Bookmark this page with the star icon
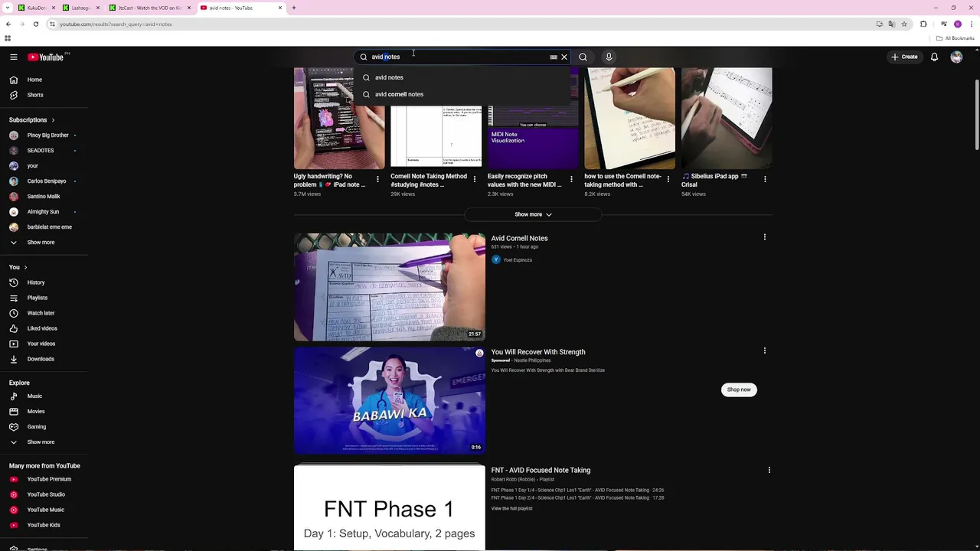980x551 pixels. [904, 24]
